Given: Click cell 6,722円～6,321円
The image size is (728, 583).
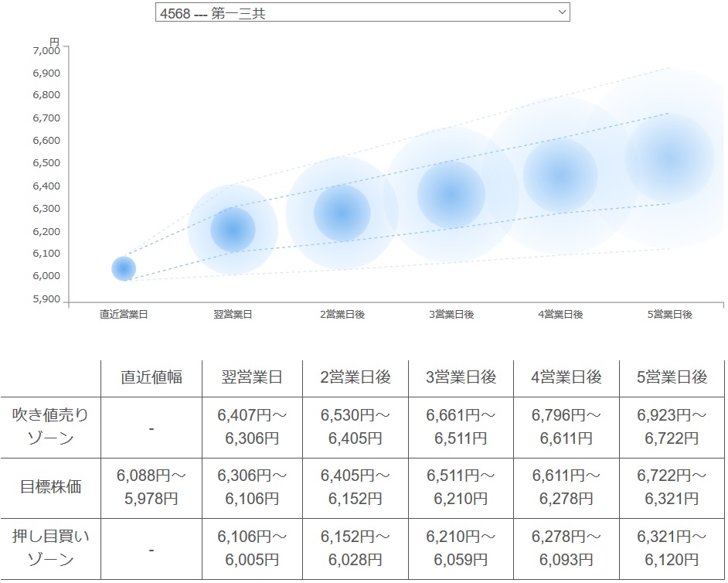Looking at the screenshot, I should pos(672,487).
